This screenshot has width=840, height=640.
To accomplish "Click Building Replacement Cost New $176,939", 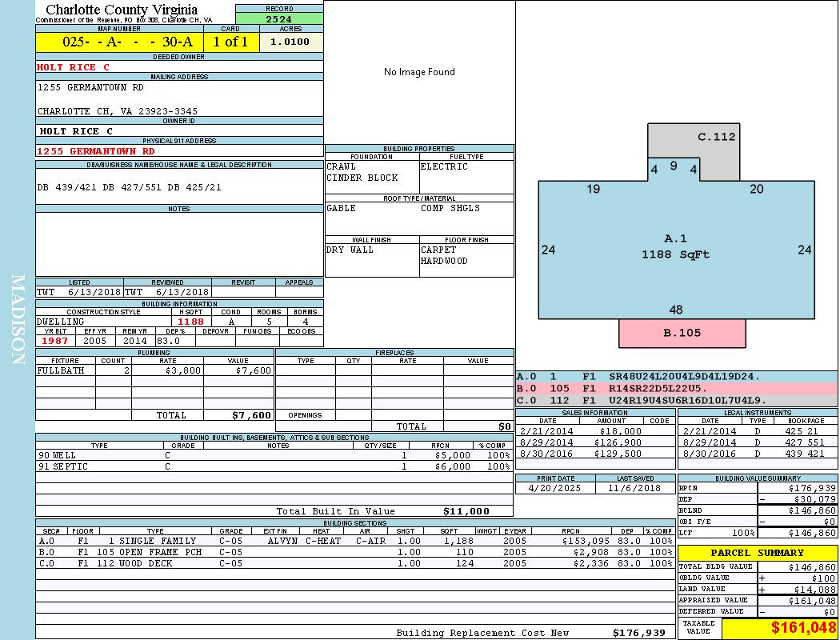I will pos(639,633).
